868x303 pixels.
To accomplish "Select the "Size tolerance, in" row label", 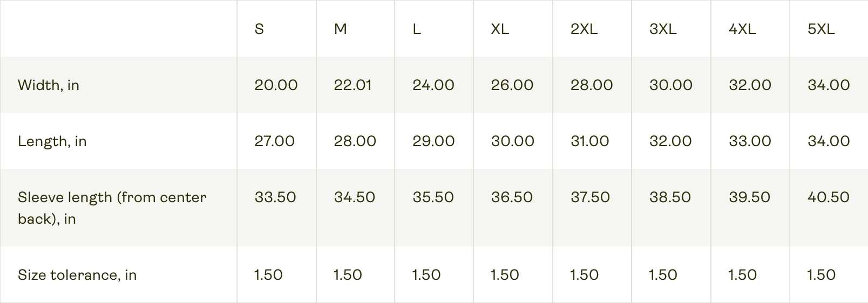I will [77, 275].
